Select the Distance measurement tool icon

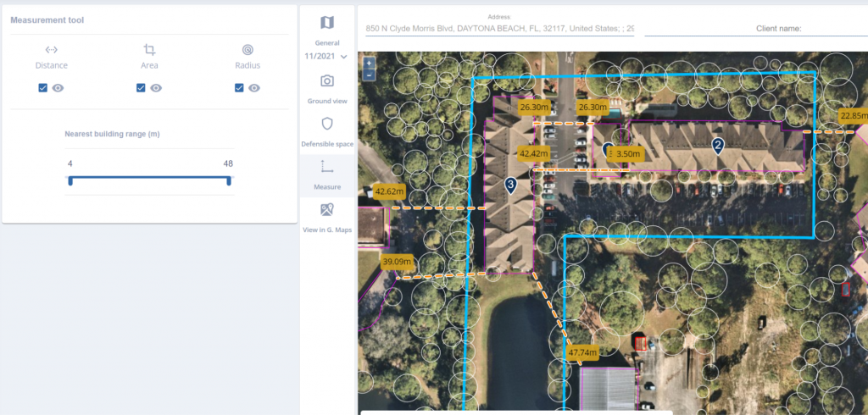(52, 50)
